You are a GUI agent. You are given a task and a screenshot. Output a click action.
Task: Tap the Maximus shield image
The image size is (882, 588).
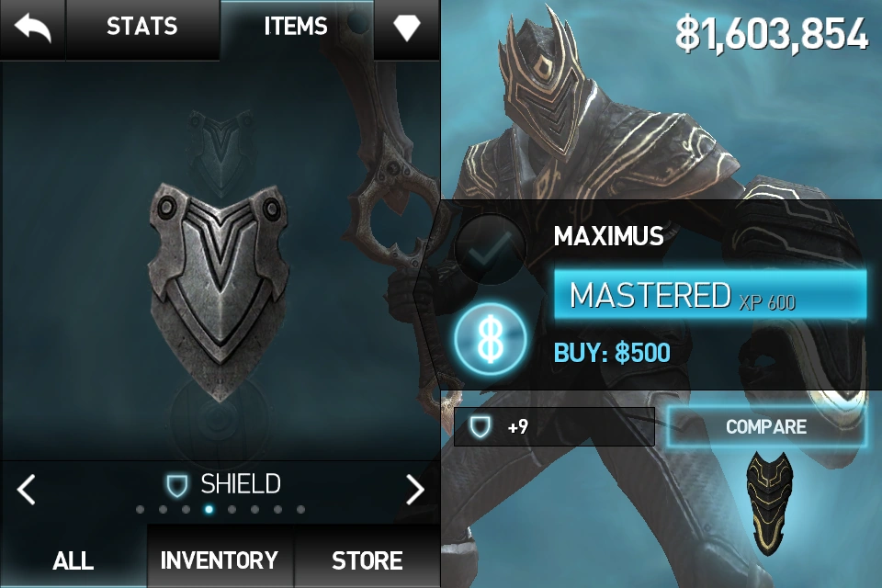click(220, 290)
